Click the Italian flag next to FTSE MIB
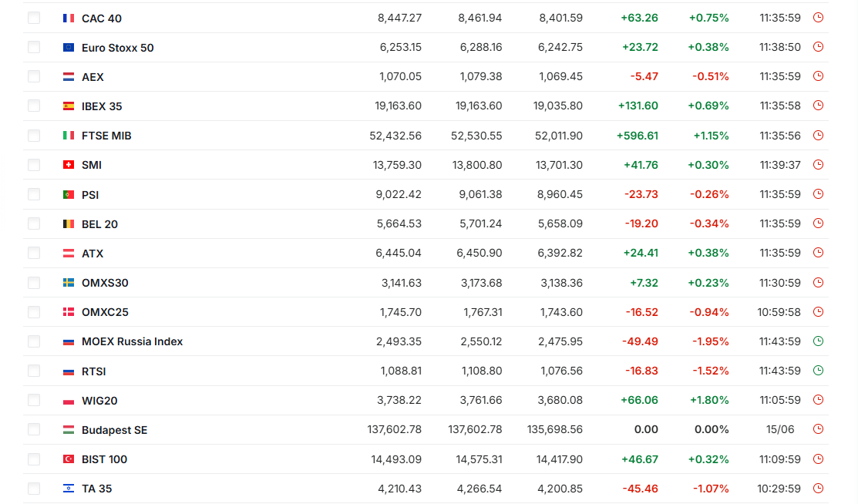 point(69,135)
